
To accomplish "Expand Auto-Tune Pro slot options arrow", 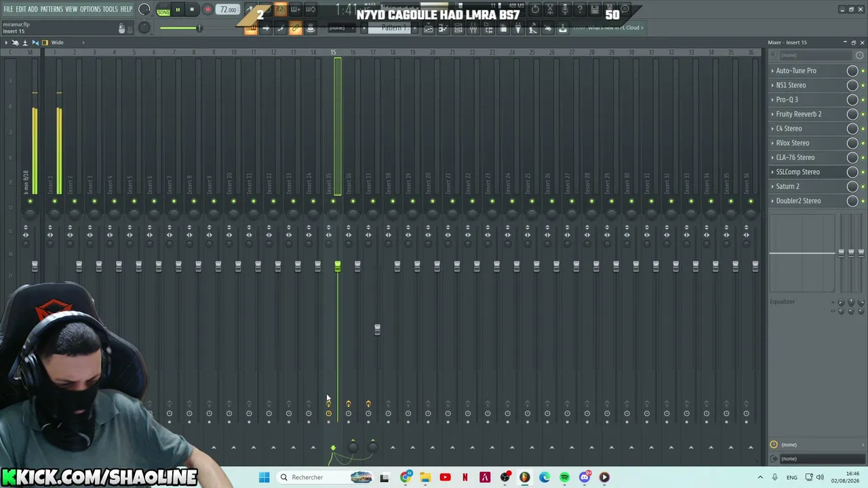I will [772, 70].
